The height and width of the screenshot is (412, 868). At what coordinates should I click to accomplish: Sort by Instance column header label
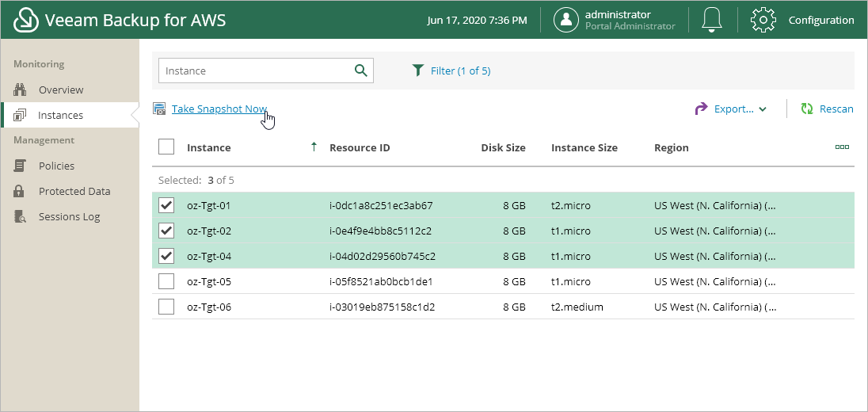pyautogui.click(x=209, y=147)
